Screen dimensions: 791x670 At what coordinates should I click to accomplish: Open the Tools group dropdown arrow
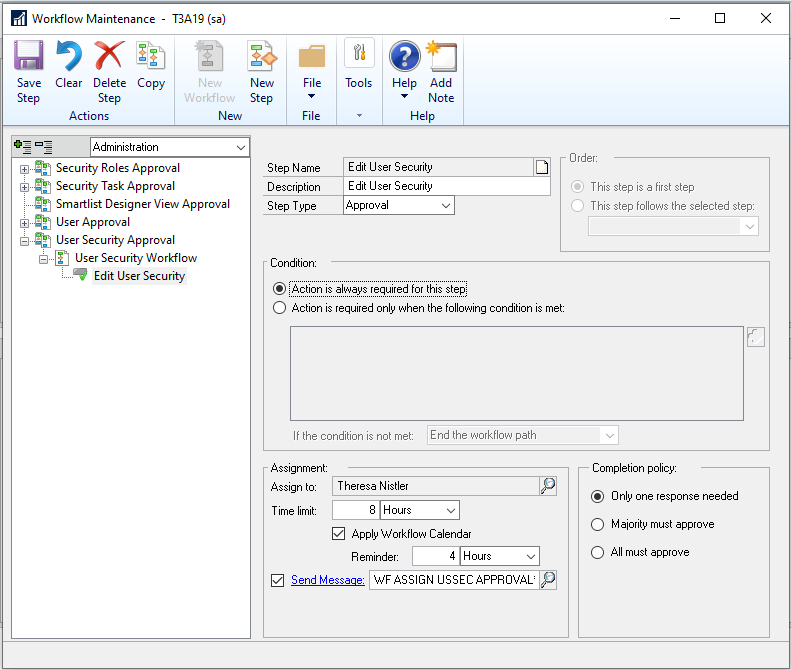(359, 116)
